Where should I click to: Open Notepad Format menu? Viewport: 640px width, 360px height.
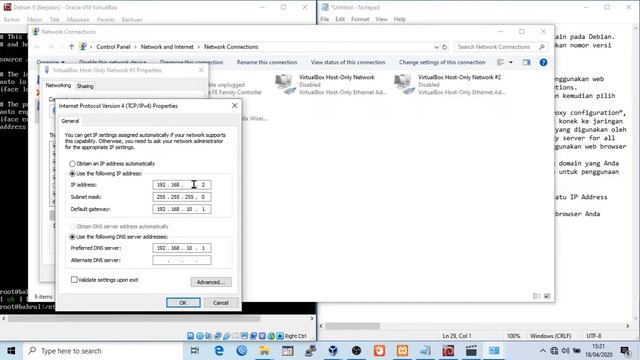point(360,19)
